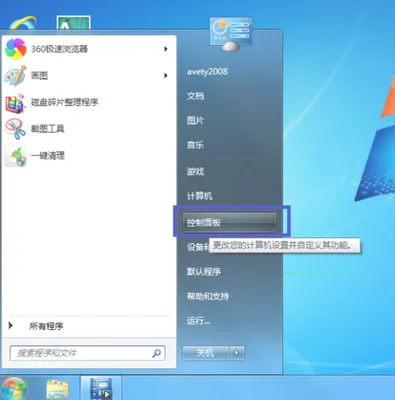Open 游戏 from the Start menu
Viewport: 395px width, 400px height.
195,172
